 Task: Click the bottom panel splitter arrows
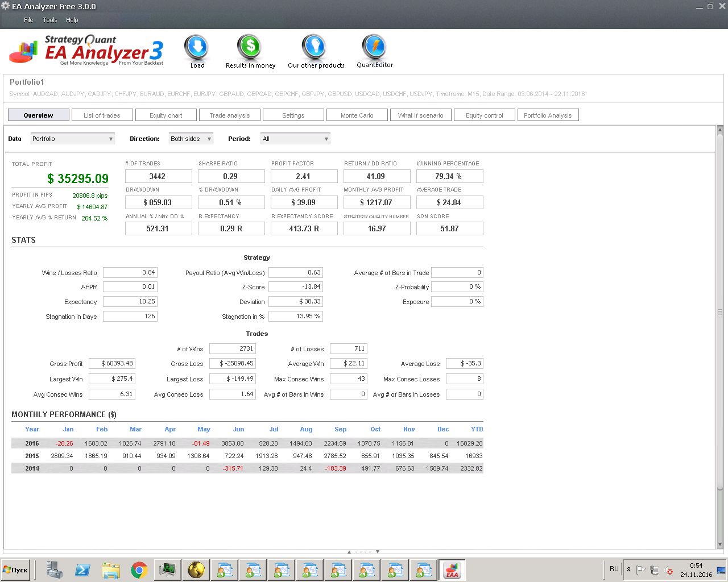pyautogui.click(x=363, y=552)
